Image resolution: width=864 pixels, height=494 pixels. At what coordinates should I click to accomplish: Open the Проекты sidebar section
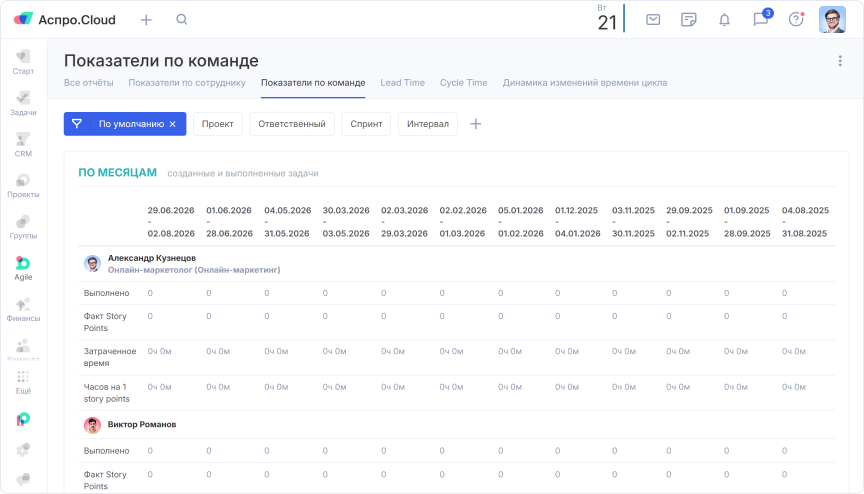[x=23, y=186]
